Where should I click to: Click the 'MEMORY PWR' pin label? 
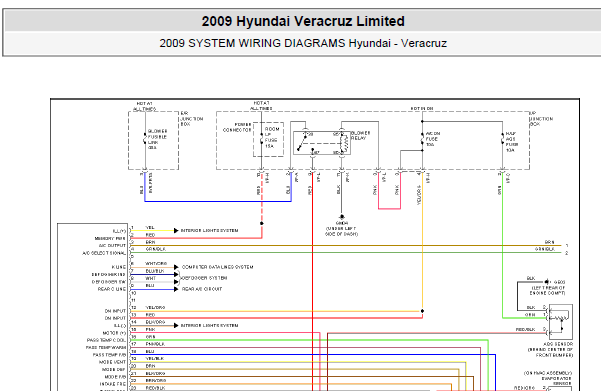[x=110, y=238]
